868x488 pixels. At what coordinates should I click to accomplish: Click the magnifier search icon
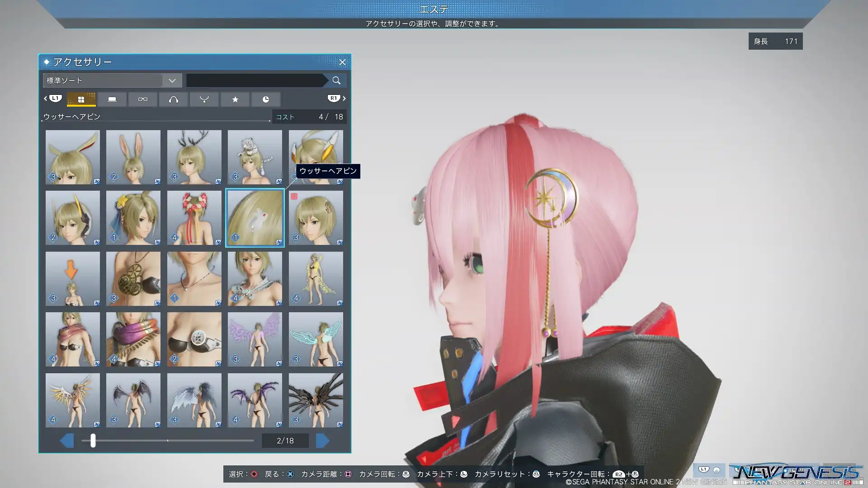[x=336, y=80]
